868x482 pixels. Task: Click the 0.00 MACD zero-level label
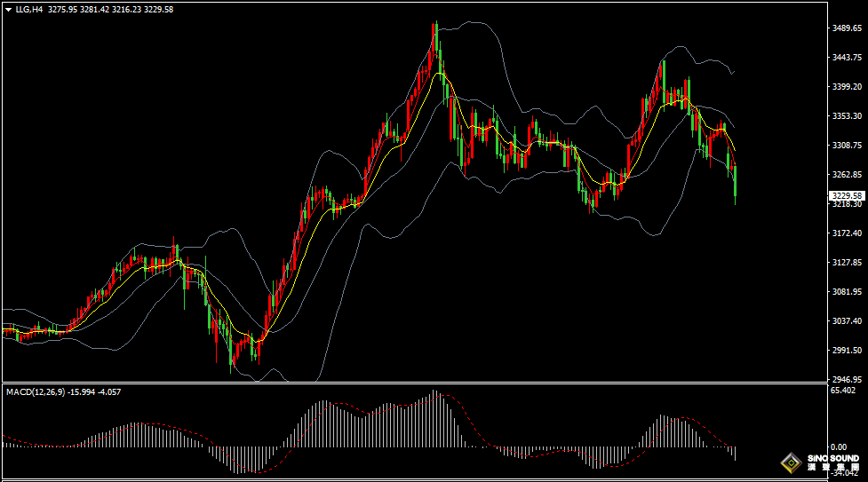838,447
